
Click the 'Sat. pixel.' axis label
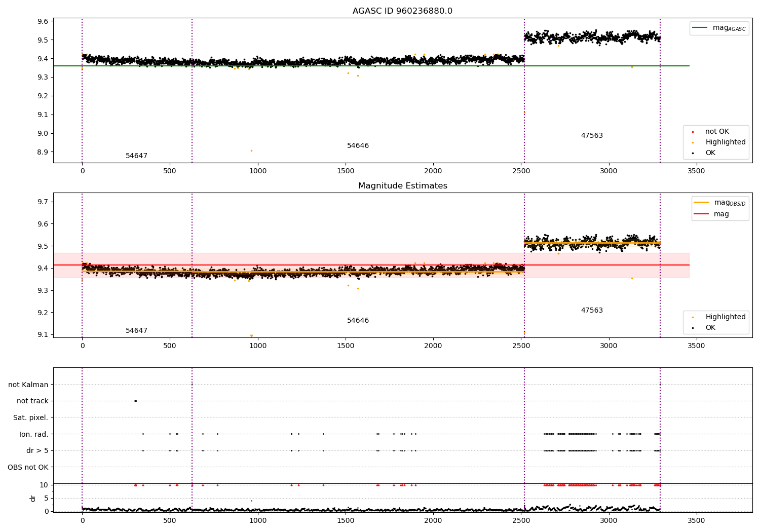coord(31,418)
